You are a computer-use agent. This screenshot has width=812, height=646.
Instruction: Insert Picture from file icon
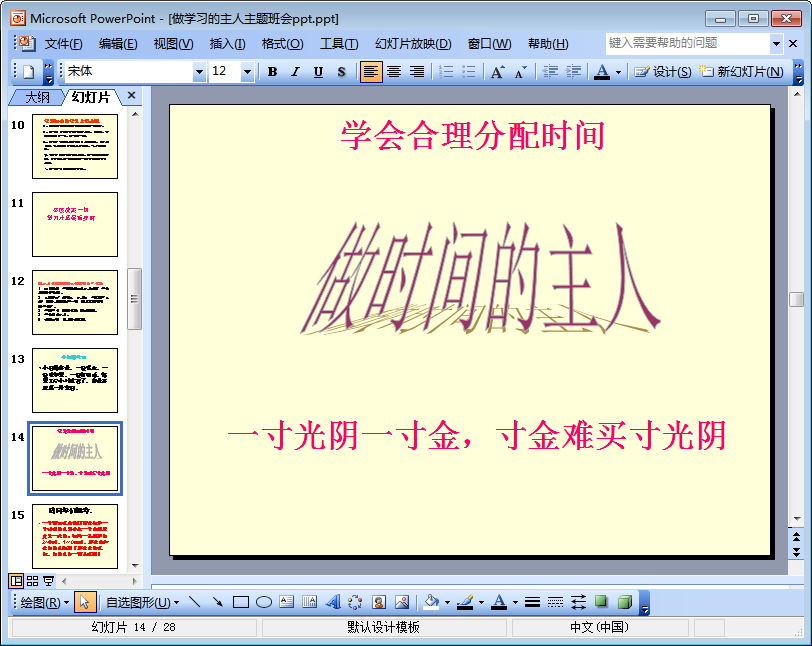pyautogui.click(x=402, y=602)
